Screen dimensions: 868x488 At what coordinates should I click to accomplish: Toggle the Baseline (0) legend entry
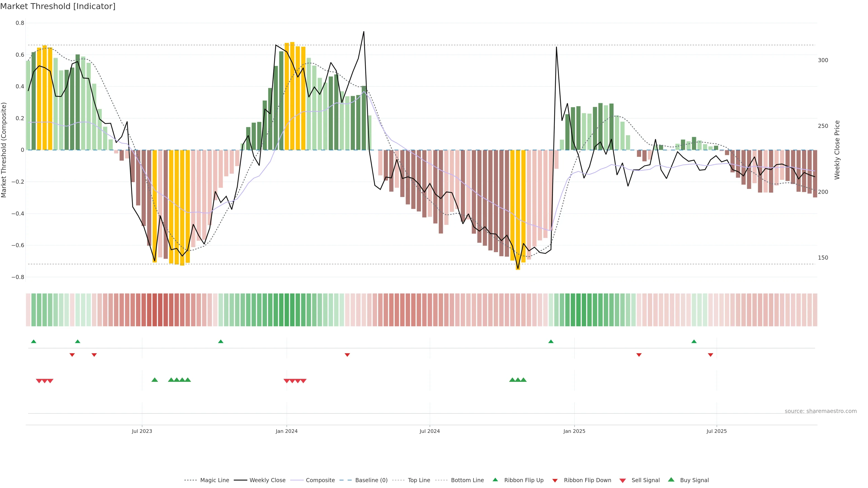(x=371, y=480)
